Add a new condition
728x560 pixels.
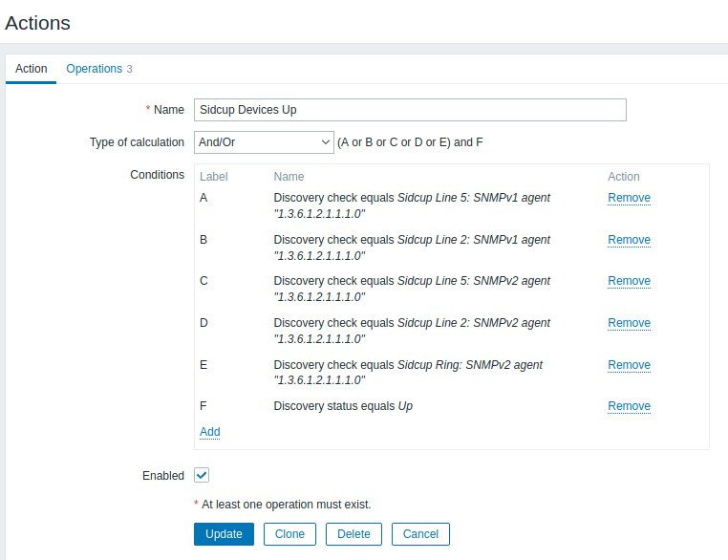210,432
